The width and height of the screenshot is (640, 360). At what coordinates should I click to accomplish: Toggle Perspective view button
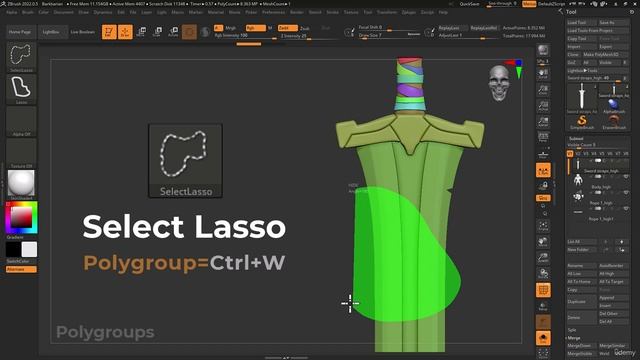pos(543,137)
